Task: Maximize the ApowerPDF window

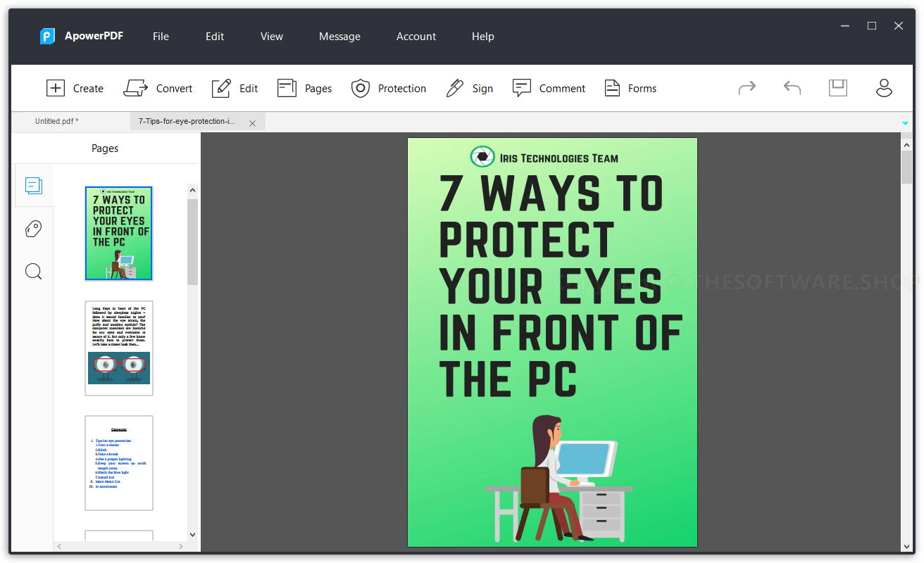Action: coord(872,26)
